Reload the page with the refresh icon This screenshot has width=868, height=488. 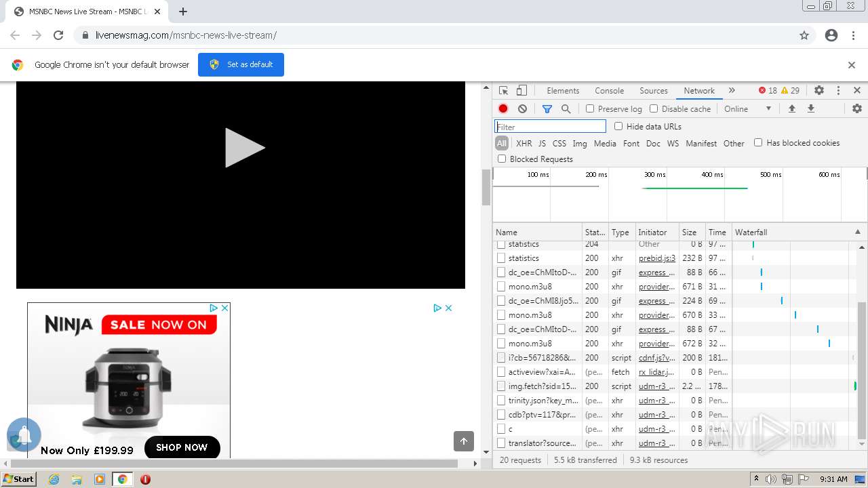[x=58, y=35]
